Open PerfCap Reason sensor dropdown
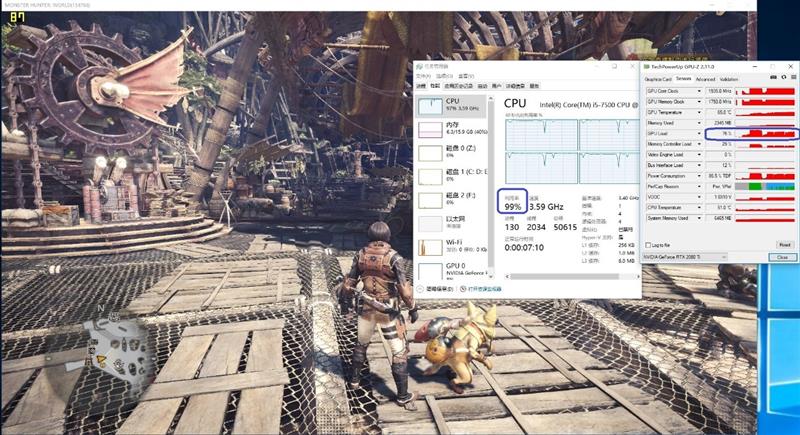 pos(699,187)
